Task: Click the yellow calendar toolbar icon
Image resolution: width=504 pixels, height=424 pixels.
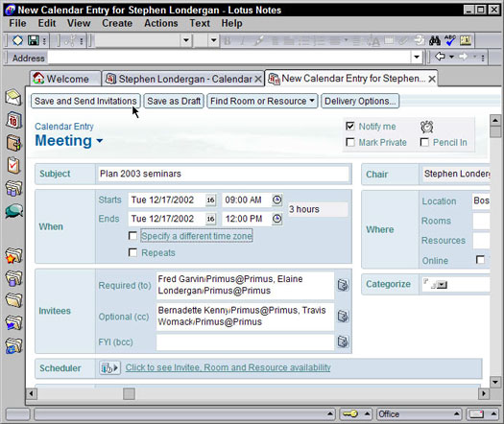Action: click(x=466, y=40)
